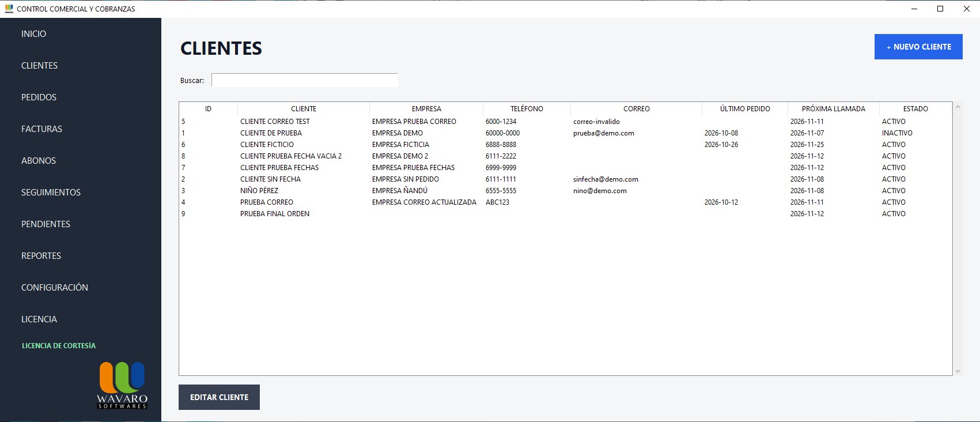Click the scrollbar up arrow of the table

click(x=958, y=107)
